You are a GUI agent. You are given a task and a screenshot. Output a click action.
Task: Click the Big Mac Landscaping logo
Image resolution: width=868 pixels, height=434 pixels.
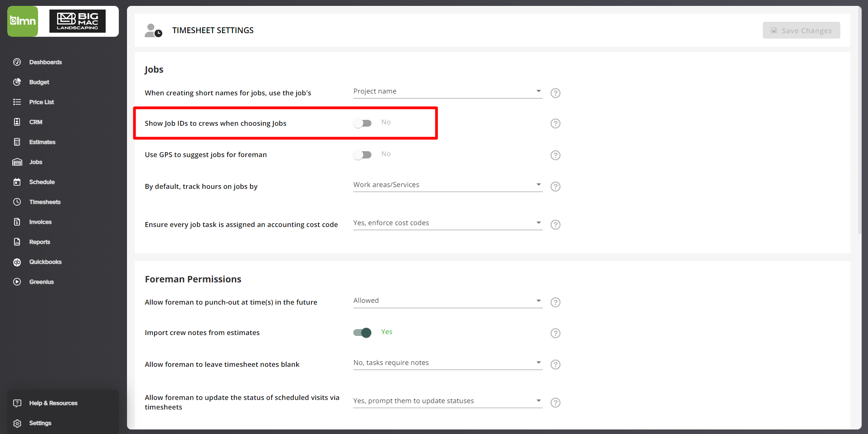coord(78,21)
